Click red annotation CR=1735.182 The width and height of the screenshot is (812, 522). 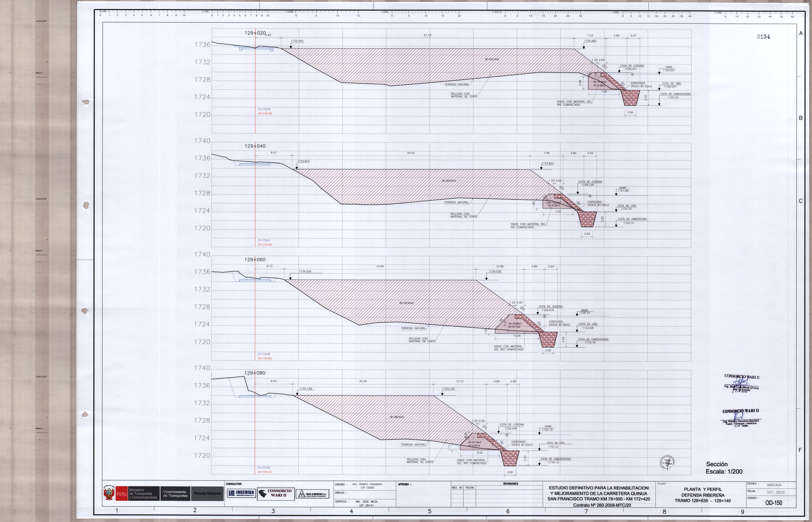coord(265,245)
